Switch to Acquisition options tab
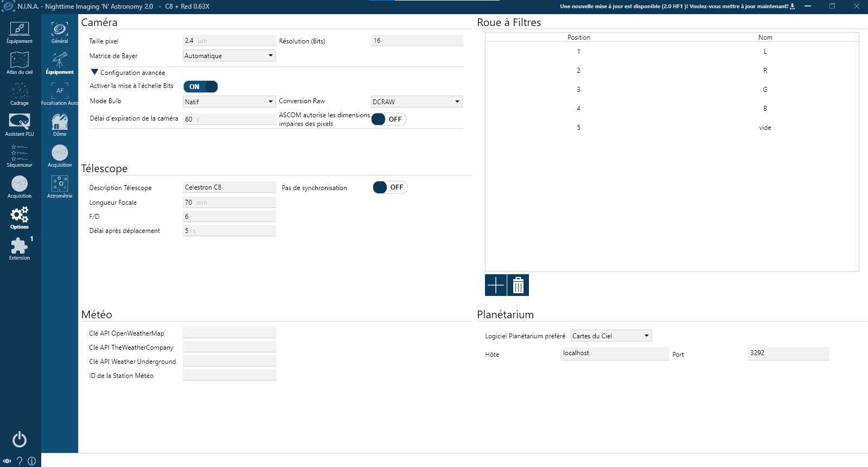Image resolution: width=868 pixels, height=467 pixels. (x=60, y=156)
